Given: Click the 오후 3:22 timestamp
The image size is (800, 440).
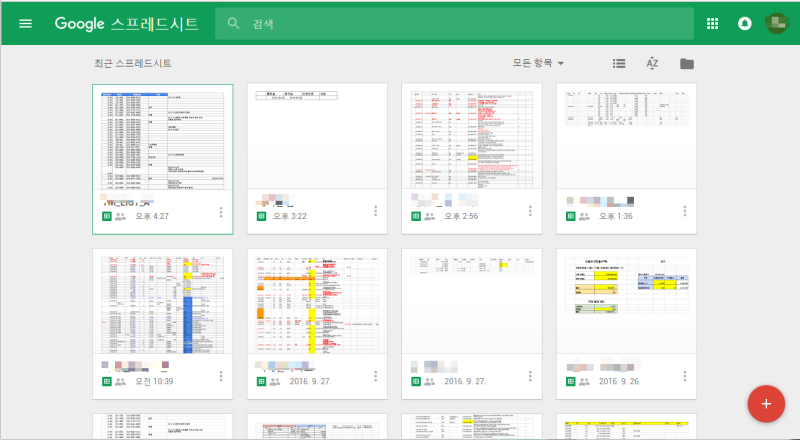Looking at the screenshot, I should pyautogui.click(x=290, y=216).
